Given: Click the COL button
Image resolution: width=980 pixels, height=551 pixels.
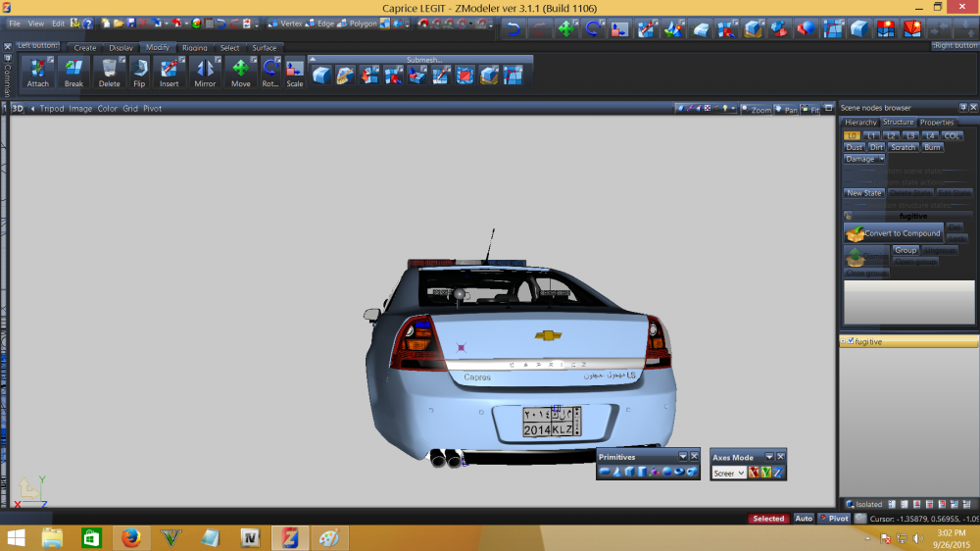Looking at the screenshot, I should click(952, 135).
